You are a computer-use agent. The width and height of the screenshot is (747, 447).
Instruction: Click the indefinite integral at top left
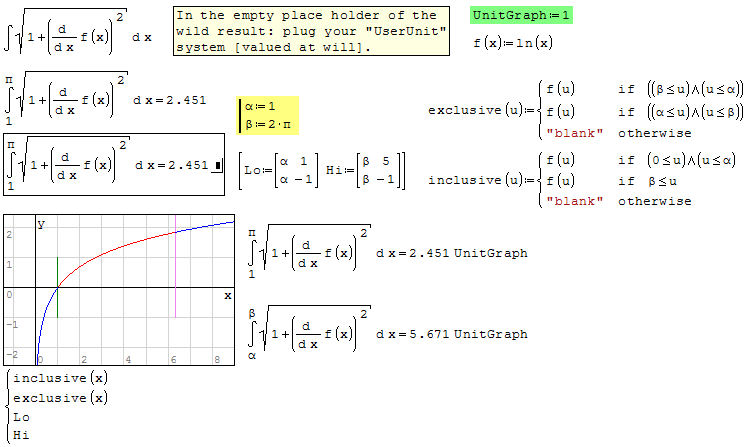click(78, 38)
